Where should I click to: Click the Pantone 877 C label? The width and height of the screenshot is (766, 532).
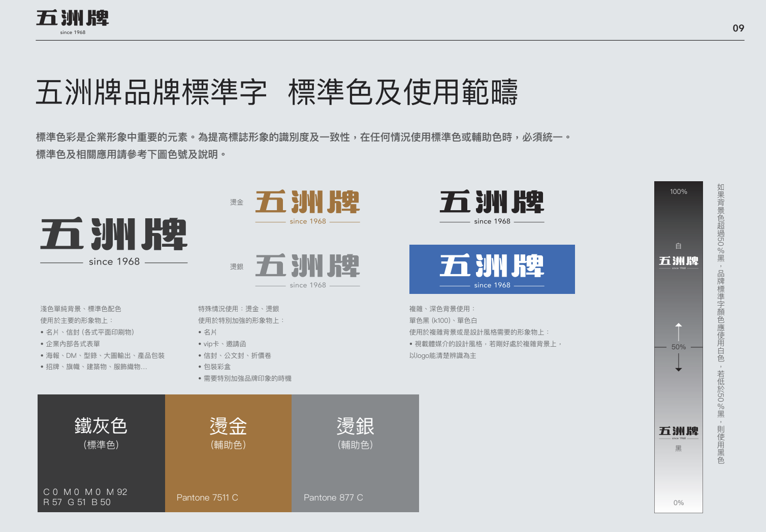(x=333, y=497)
